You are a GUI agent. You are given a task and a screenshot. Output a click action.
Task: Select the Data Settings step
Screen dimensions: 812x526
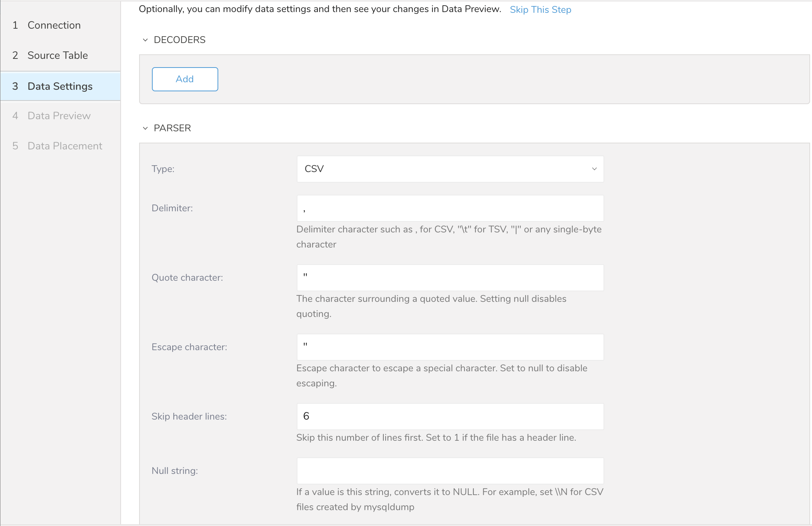pyautogui.click(x=60, y=86)
